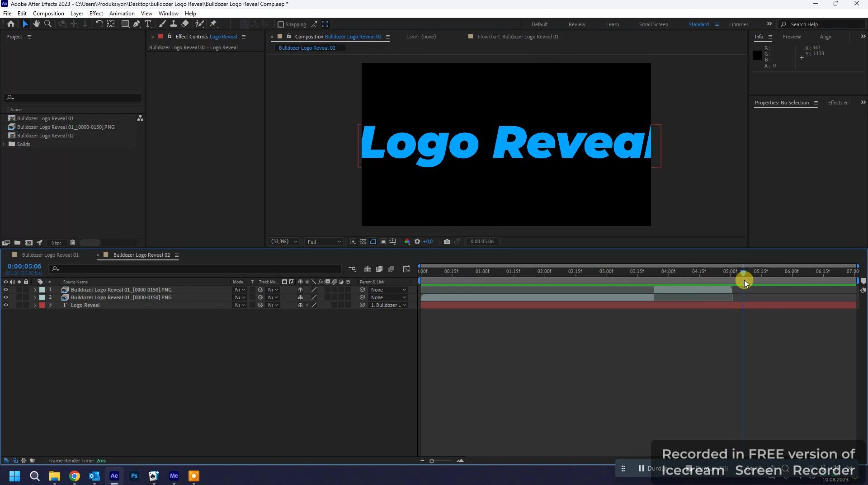Open the Animation menu
Viewport: 868px width, 485px height.
tap(122, 14)
